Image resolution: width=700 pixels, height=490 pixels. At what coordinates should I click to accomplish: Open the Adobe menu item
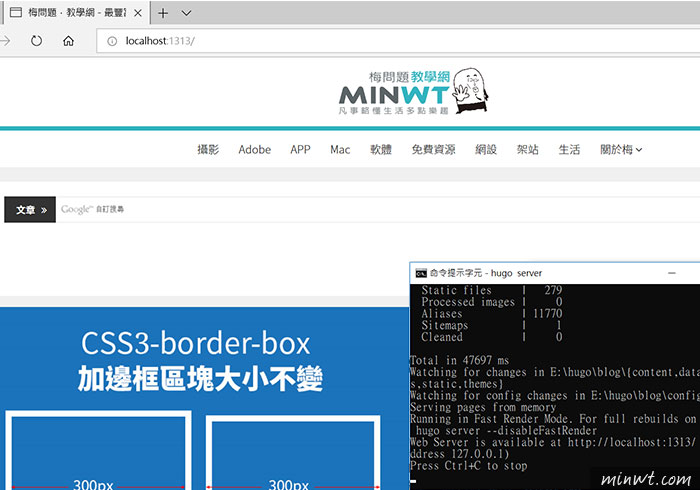[x=254, y=149]
